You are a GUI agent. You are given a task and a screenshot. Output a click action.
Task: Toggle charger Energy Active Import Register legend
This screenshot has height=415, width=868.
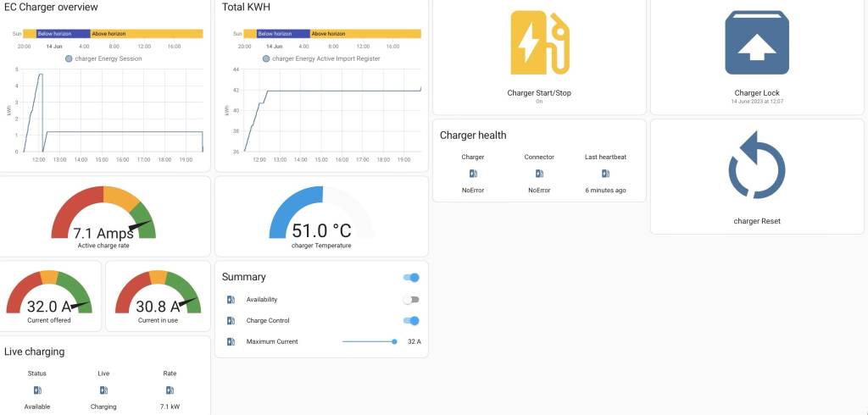point(321,58)
